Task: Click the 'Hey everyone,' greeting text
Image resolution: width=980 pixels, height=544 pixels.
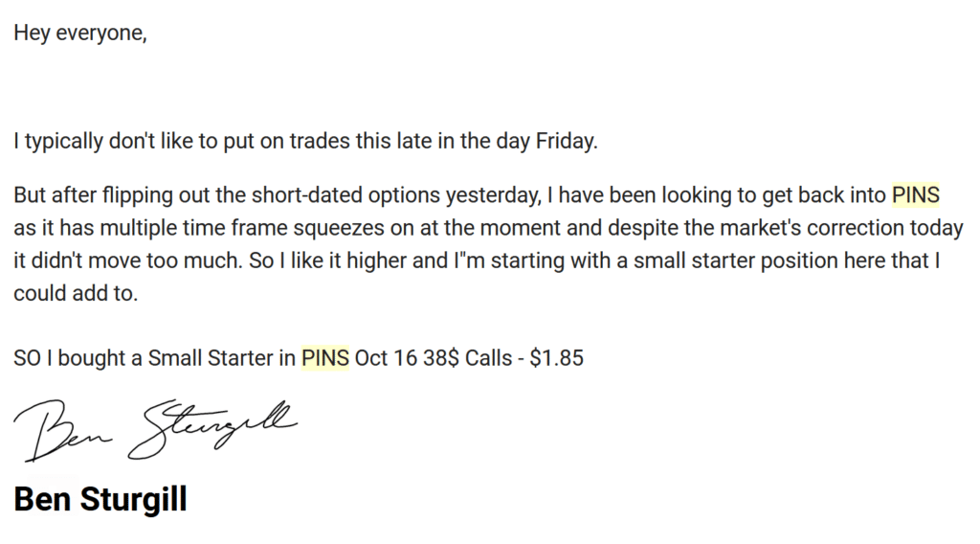Action: (x=80, y=33)
